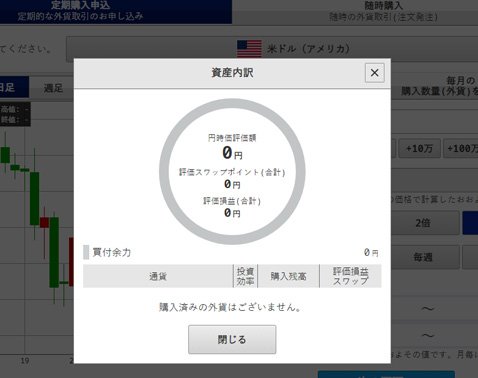Click the 通貨 column header
Viewport: 478px width, 378px height.
tap(158, 276)
